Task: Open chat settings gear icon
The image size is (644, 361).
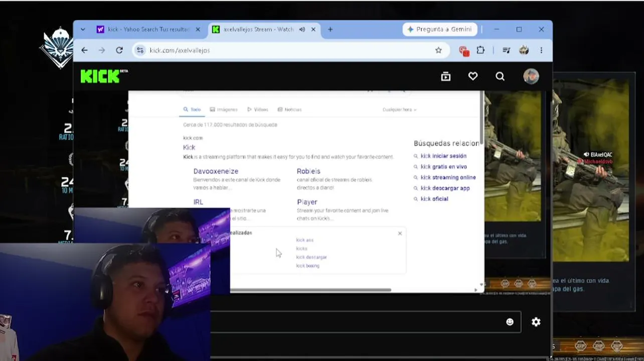Action: tap(536, 322)
